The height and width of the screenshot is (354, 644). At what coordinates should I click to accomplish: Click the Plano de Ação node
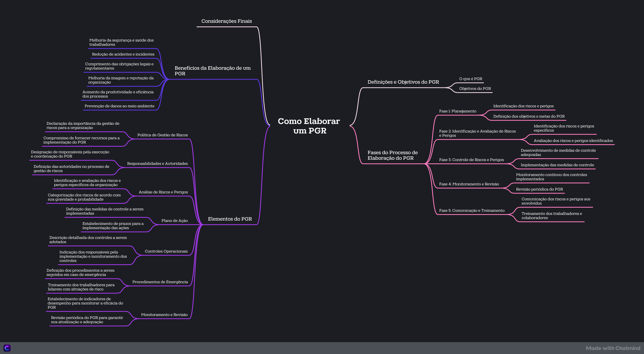pos(174,220)
